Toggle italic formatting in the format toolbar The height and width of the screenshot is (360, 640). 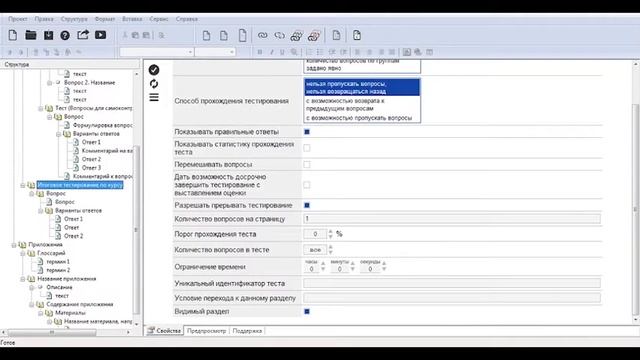(271, 52)
